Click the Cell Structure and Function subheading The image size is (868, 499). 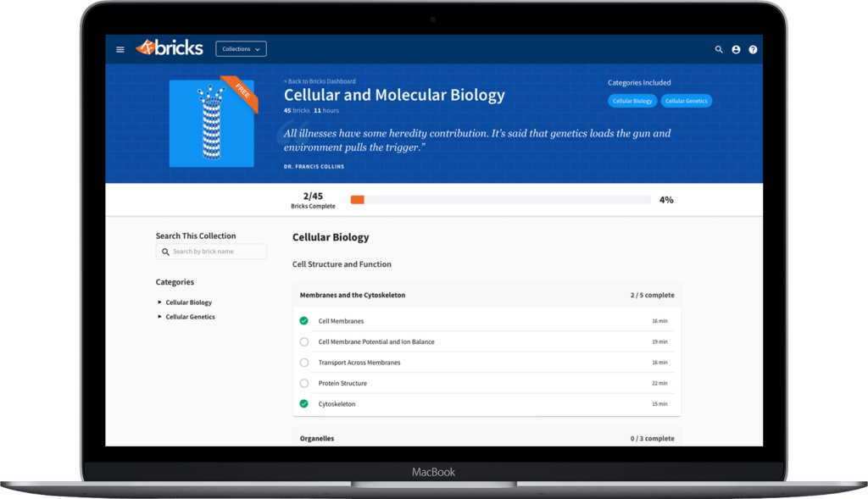click(x=342, y=264)
